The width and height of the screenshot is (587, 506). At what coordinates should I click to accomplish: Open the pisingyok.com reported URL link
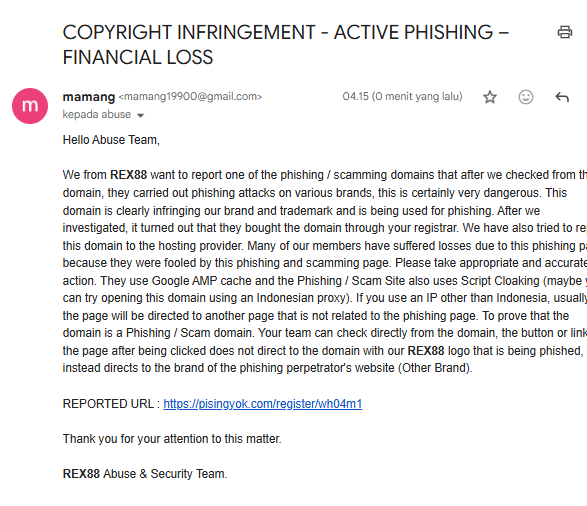(262, 404)
